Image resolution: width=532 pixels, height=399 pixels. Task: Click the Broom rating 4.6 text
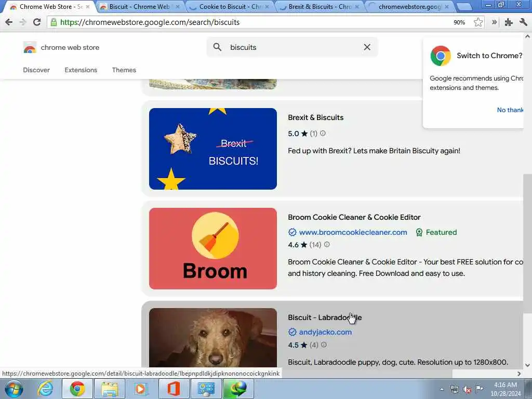293,245
